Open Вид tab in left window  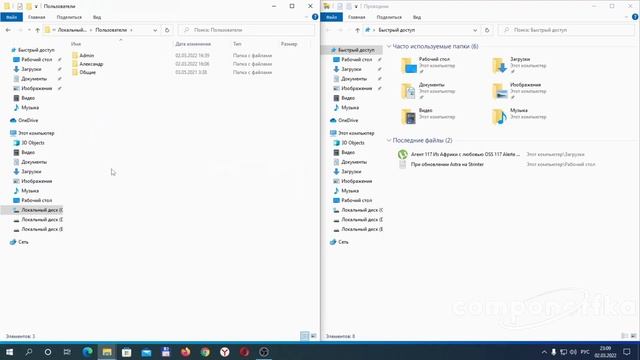pyautogui.click(x=97, y=17)
